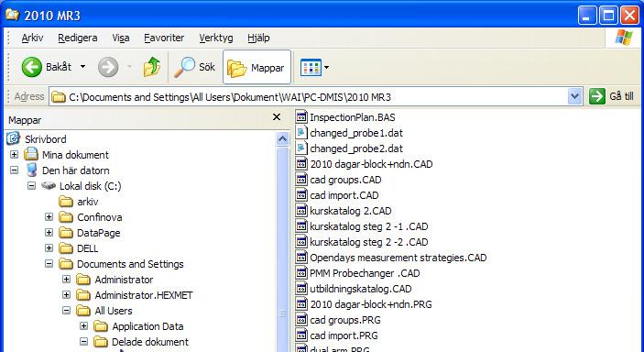Open the Visa menu
644x352 pixels.
pos(121,38)
